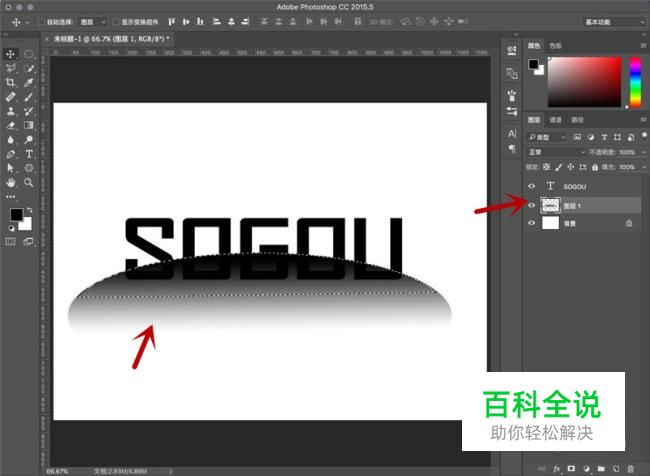Select the Eyedropper tool
The image size is (650, 476).
[x=29, y=83]
